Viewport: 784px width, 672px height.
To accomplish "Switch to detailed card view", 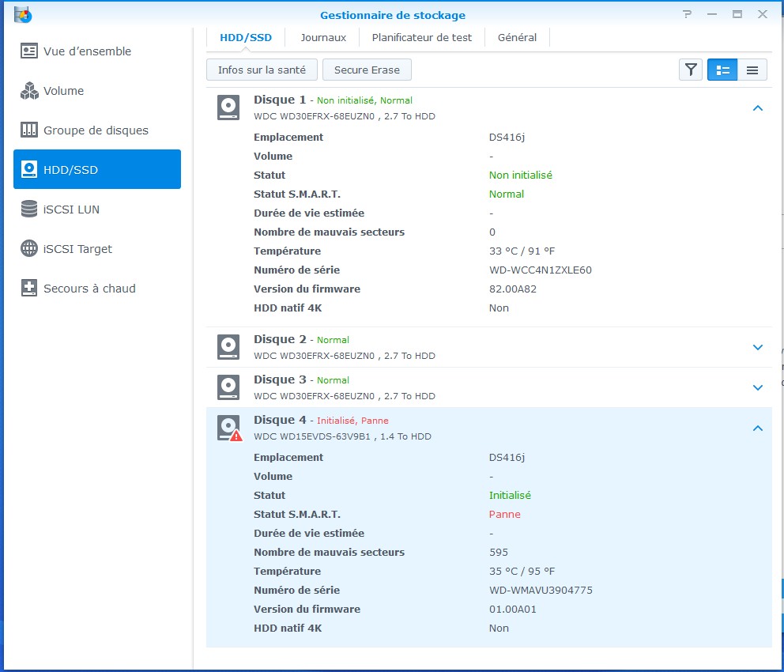I will coord(722,70).
